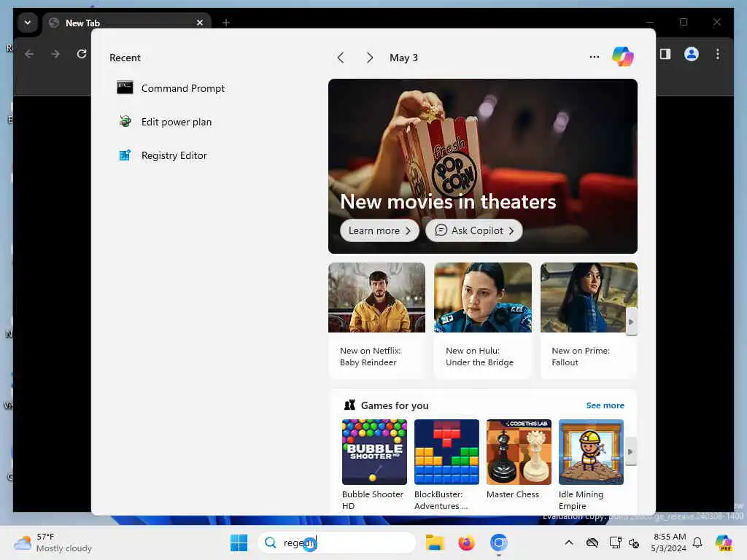Image resolution: width=747 pixels, height=560 pixels.
Task: Open the New movies in theaters banner
Action: (x=483, y=166)
